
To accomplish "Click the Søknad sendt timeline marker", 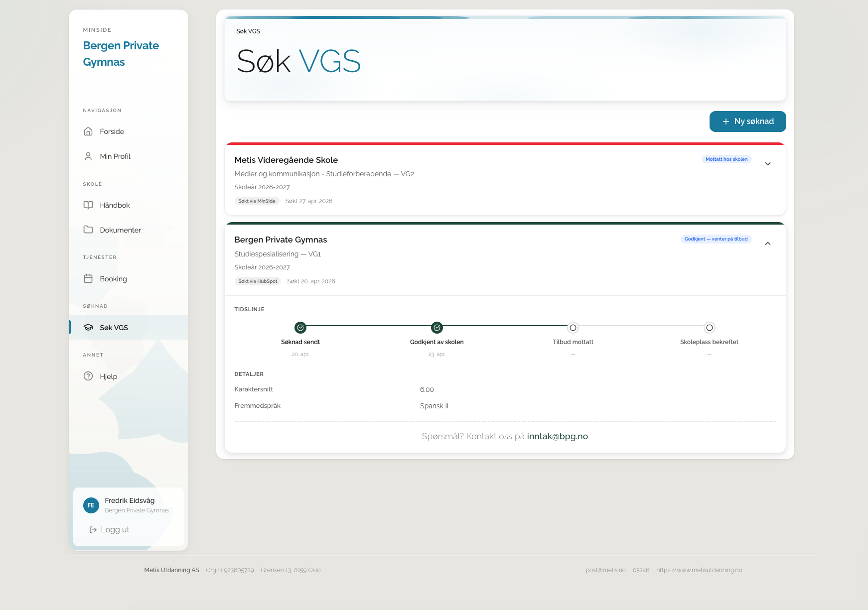I will point(300,328).
